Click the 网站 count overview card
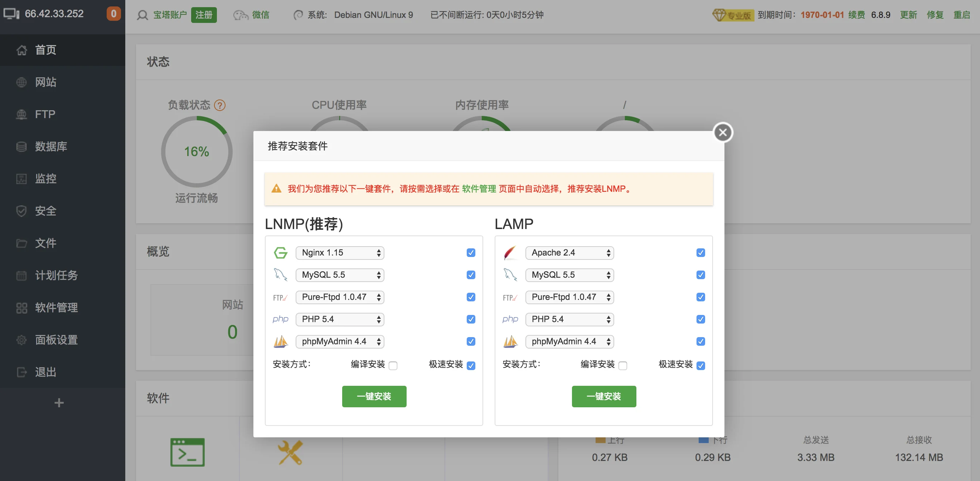Viewport: 980px width, 481px height. tap(202, 320)
